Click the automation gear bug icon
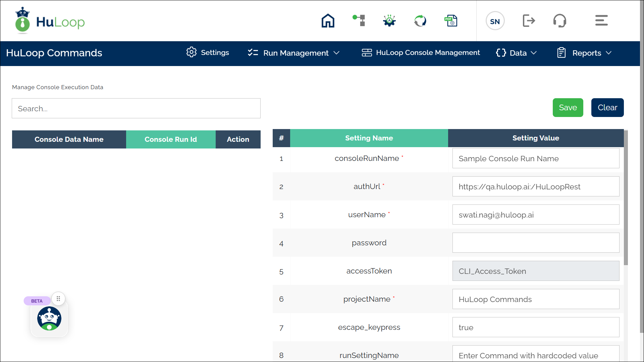Screen dimensions: 644x362 tap(389, 21)
